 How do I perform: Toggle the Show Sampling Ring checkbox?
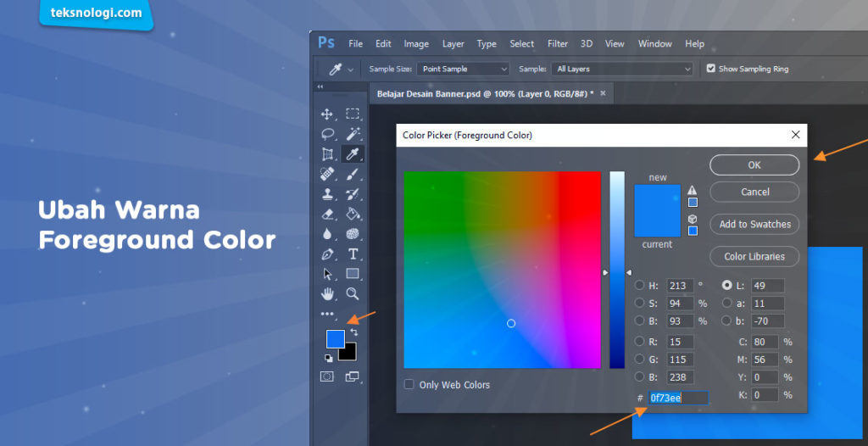click(x=711, y=69)
